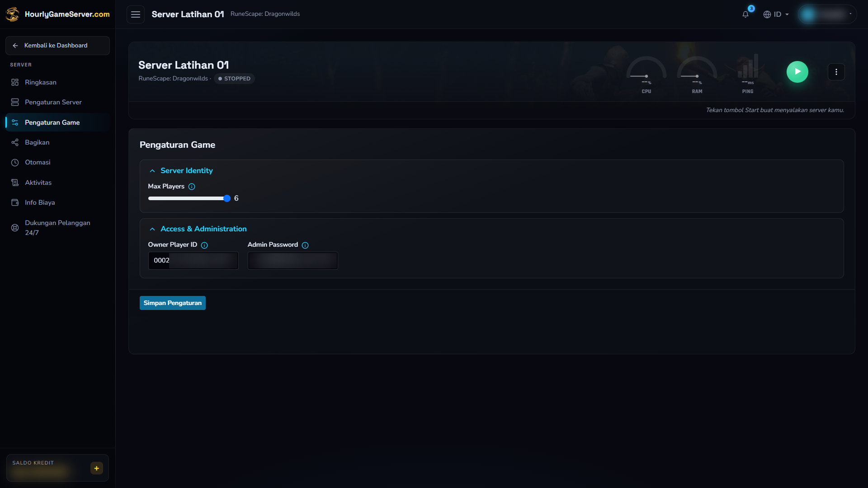868x488 pixels.
Task: Open Aktivitas in the sidebar
Action: pos(57,183)
